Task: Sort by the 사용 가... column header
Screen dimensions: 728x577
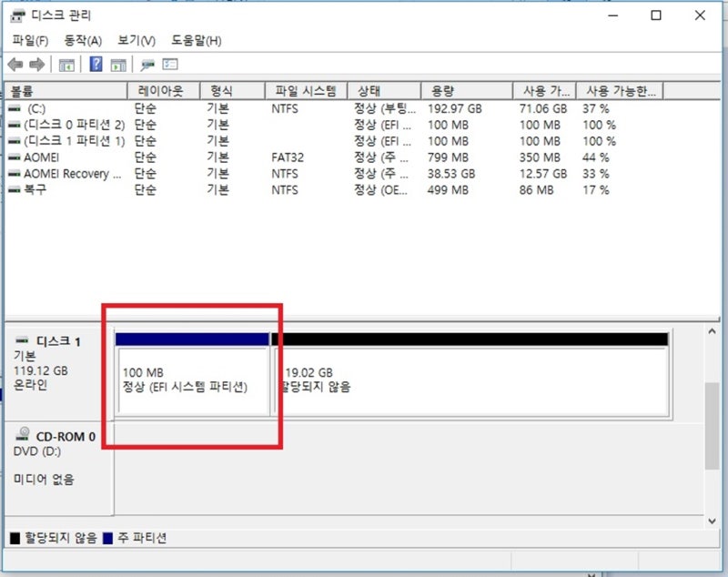Action: (x=544, y=91)
